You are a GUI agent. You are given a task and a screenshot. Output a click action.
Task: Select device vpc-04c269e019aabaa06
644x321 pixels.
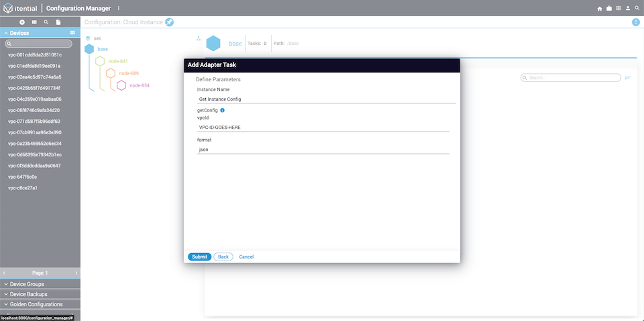point(35,99)
